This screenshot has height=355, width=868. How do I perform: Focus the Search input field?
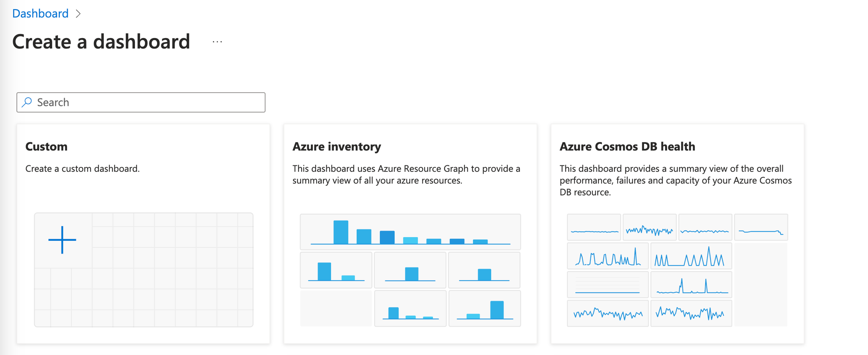pos(141,102)
